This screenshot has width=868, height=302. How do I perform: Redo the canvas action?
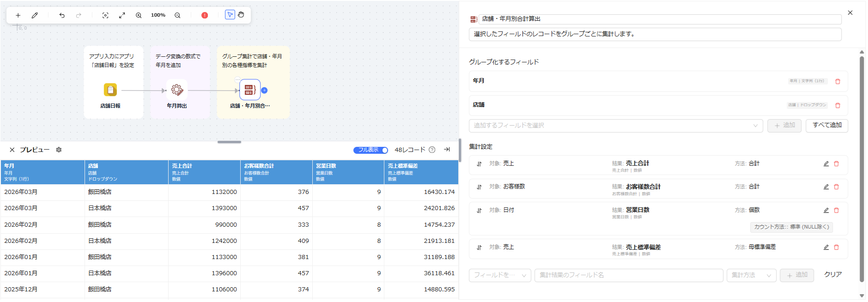[79, 15]
